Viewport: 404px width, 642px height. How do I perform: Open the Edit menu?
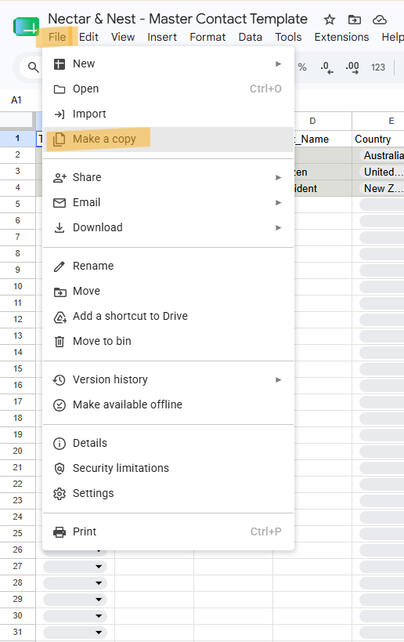(x=88, y=37)
